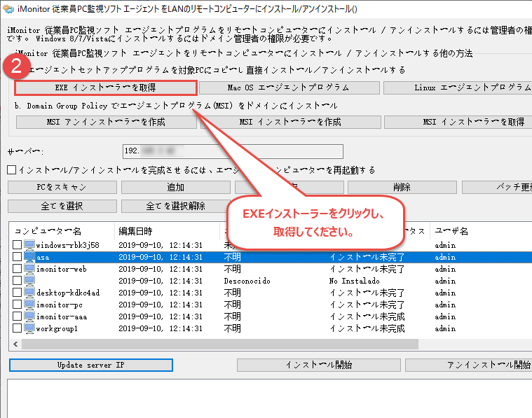This screenshot has width=532, height=418.
Task: Click computer icon for workgroup1
Action: click(29, 328)
